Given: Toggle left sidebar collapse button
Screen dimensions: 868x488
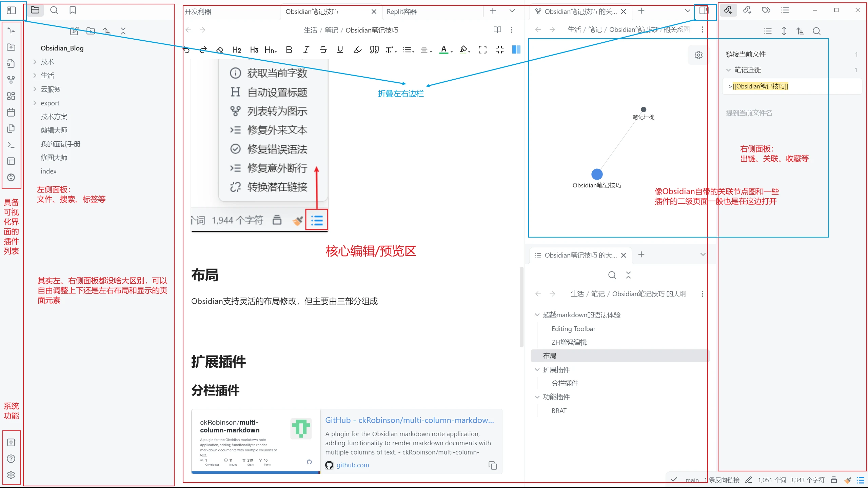Looking at the screenshot, I should click(11, 10).
